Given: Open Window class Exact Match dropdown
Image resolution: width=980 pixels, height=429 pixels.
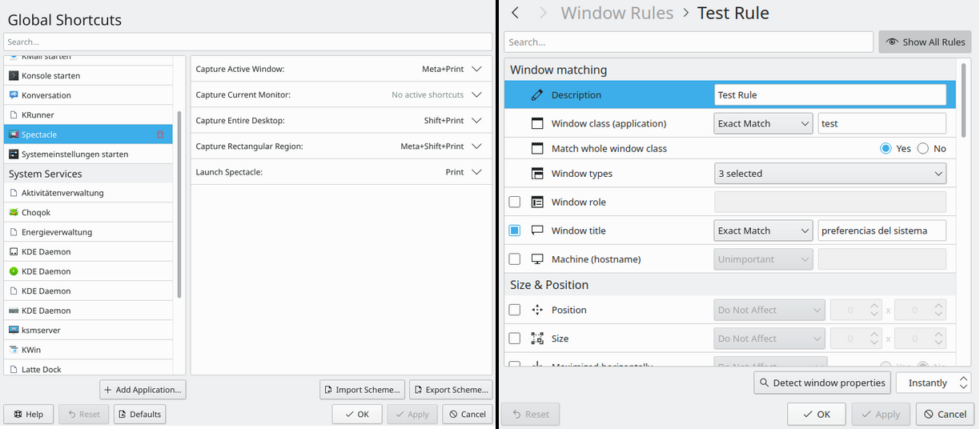Looking at the screenshot, I should pyautogui.click(x=763, y=124).
